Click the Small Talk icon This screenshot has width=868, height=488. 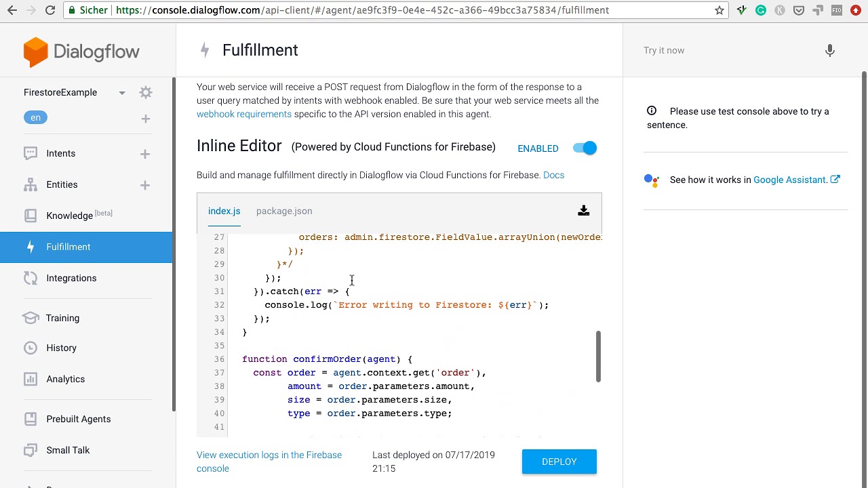pos(30,450)
